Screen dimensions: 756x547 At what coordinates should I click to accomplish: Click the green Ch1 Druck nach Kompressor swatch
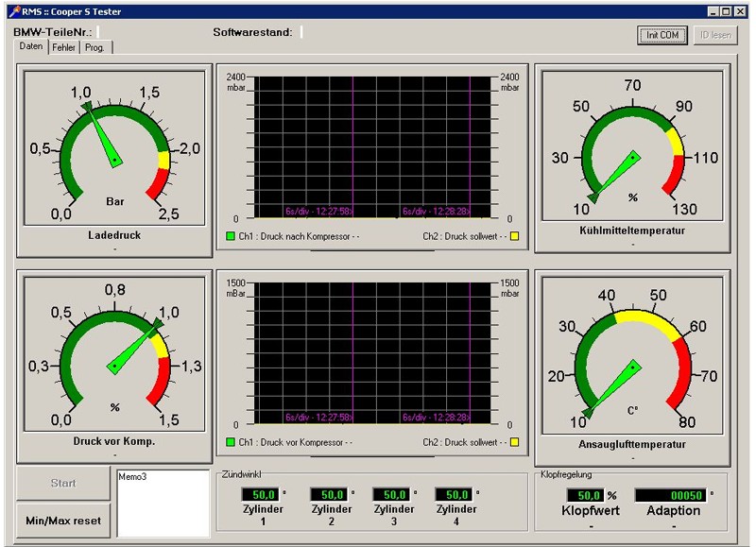[231, 235]
